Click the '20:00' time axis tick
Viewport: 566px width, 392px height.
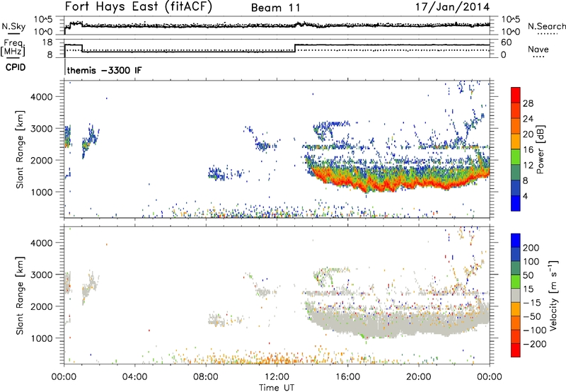tap(418, 377)
